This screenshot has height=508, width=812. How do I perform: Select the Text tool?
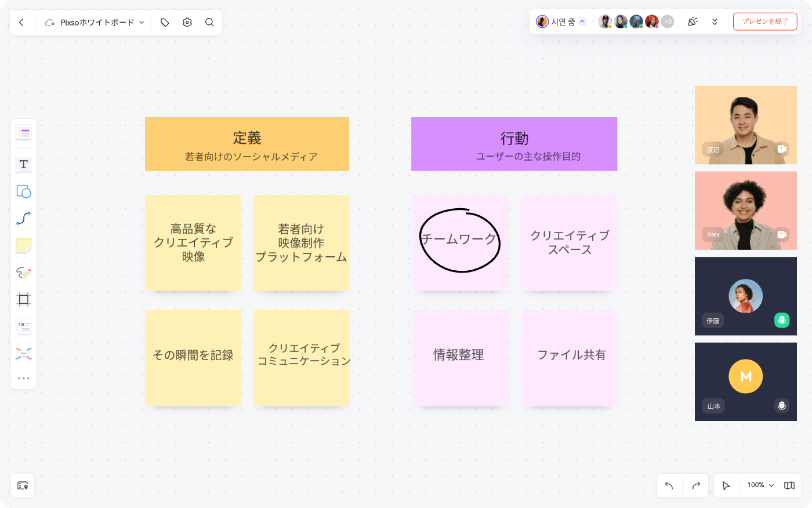tap(24, 164)
